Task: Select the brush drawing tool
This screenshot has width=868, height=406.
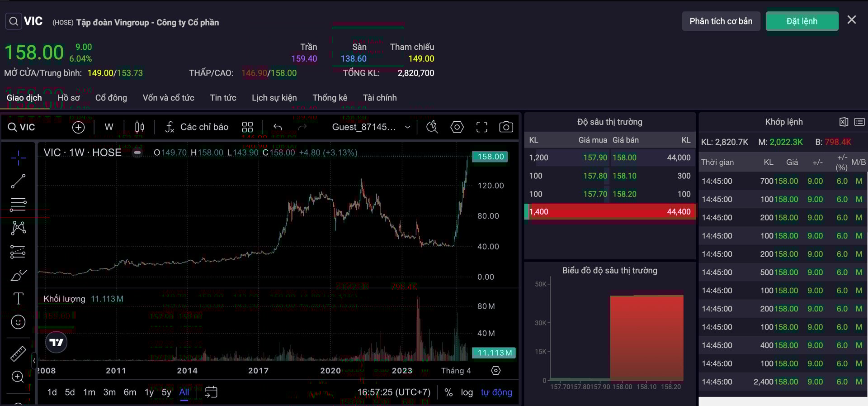Action: (18, 275)
